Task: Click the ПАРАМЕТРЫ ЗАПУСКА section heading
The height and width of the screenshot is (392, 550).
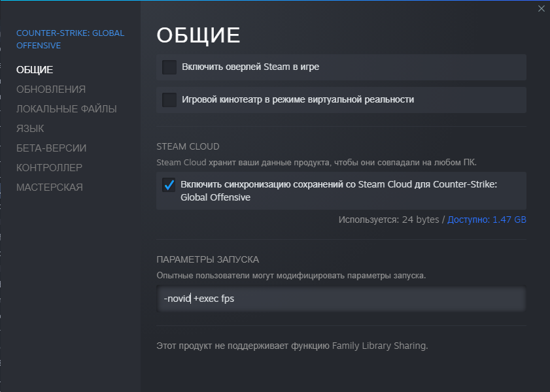Action: coord(207,259)
